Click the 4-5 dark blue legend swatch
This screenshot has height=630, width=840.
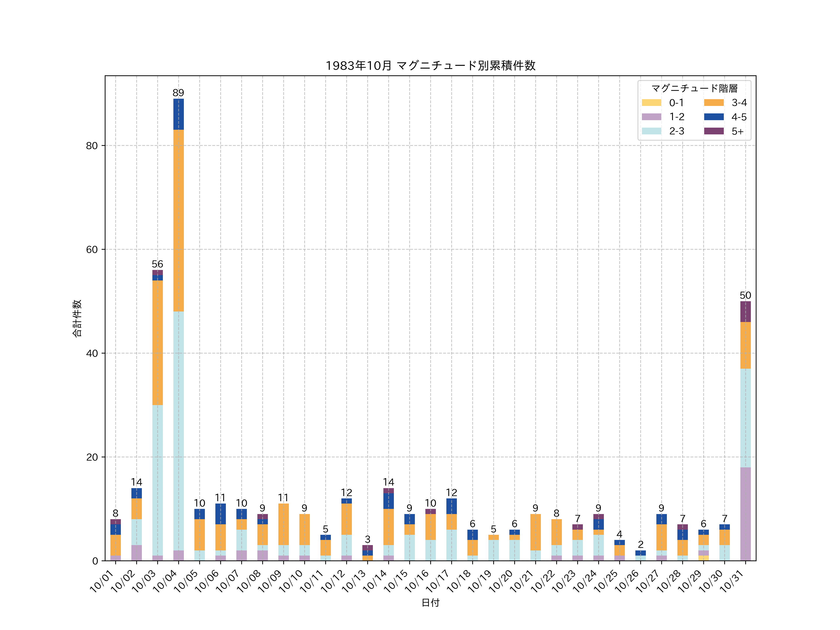click(714, 117)
